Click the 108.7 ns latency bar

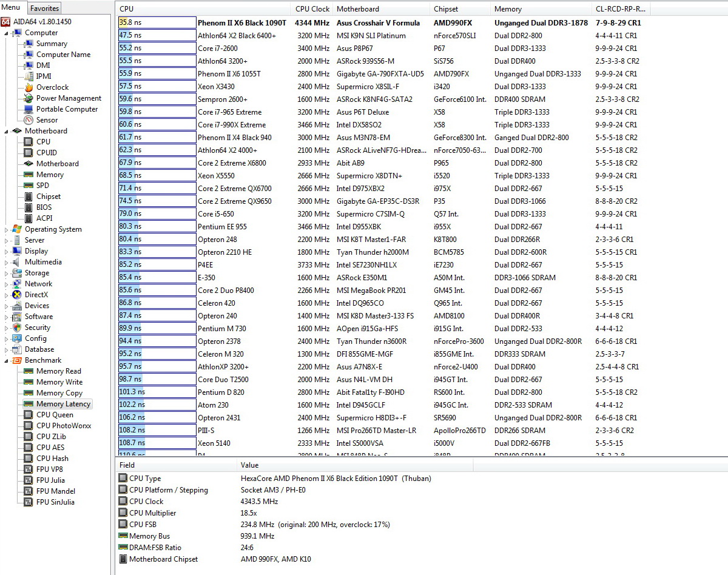click(157, 443)
